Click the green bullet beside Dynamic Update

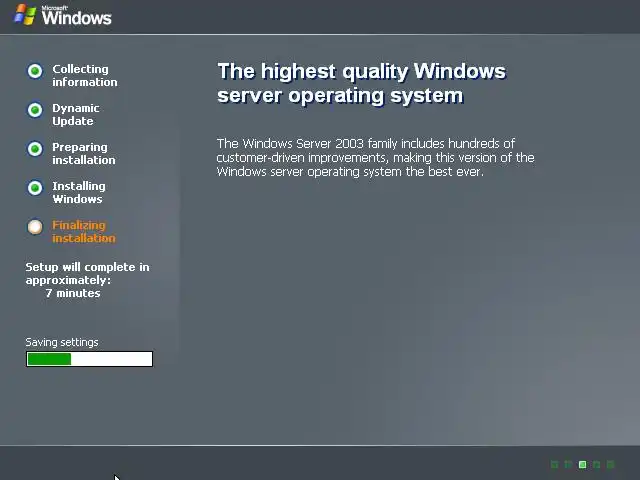pyautogui.click(x=35, y=110)
